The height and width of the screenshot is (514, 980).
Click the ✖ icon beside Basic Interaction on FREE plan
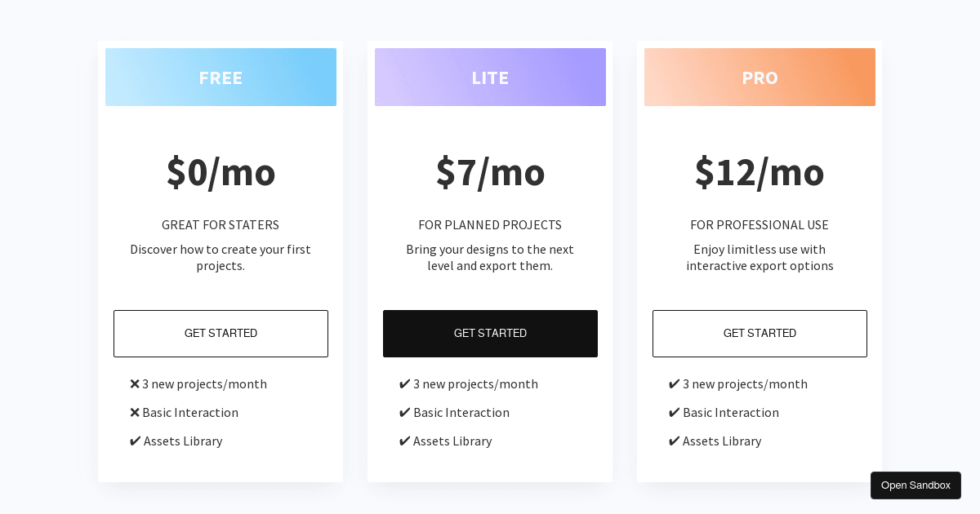(135, 412)
